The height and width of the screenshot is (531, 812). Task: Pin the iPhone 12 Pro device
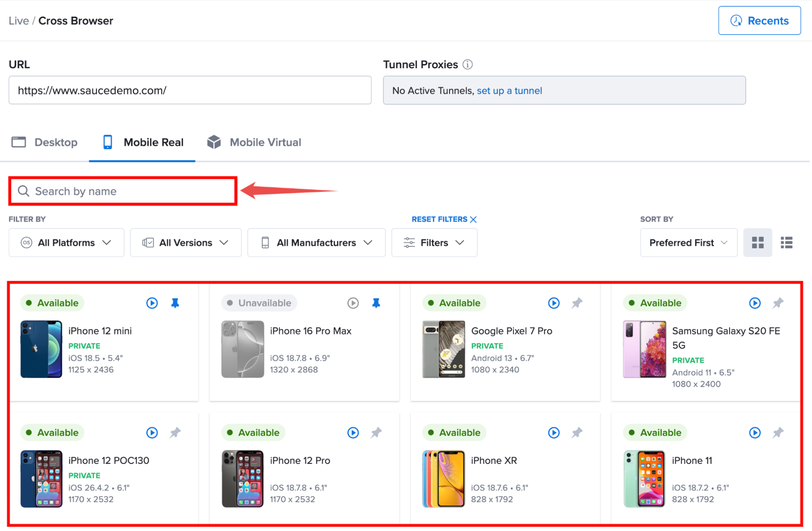pos(376,433)
